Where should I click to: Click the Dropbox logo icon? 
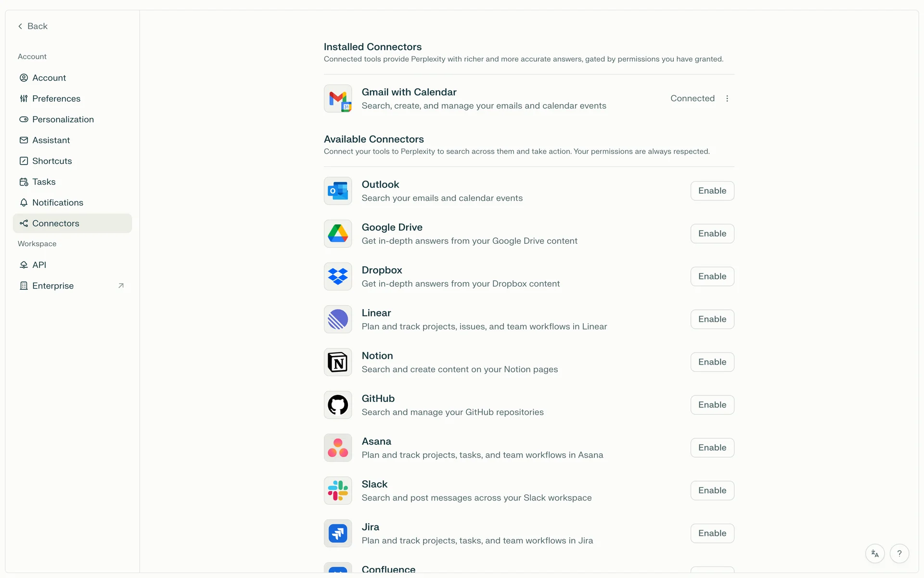click(x=338, y=276)
